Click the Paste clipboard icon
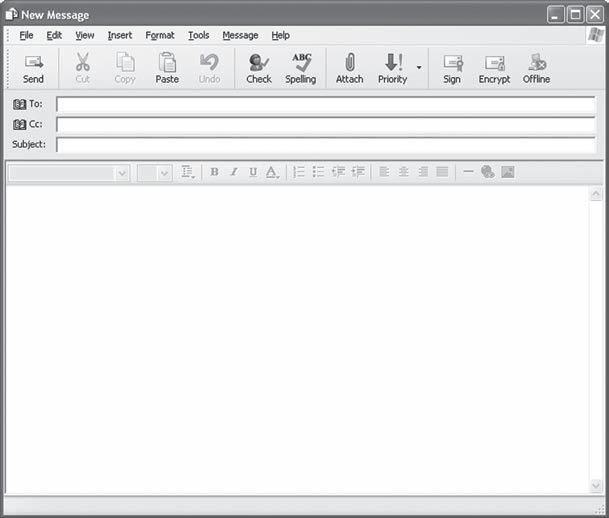 (167, 62)
